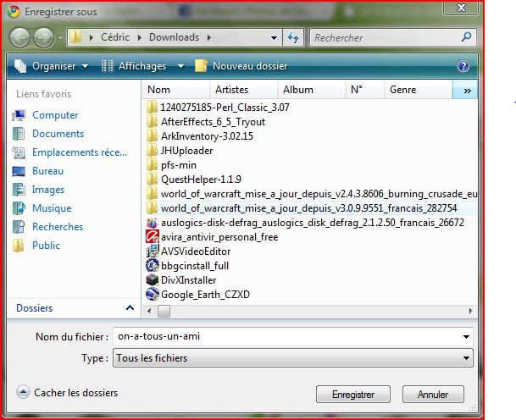Open the address bar history dropdown

pos(274,38)
